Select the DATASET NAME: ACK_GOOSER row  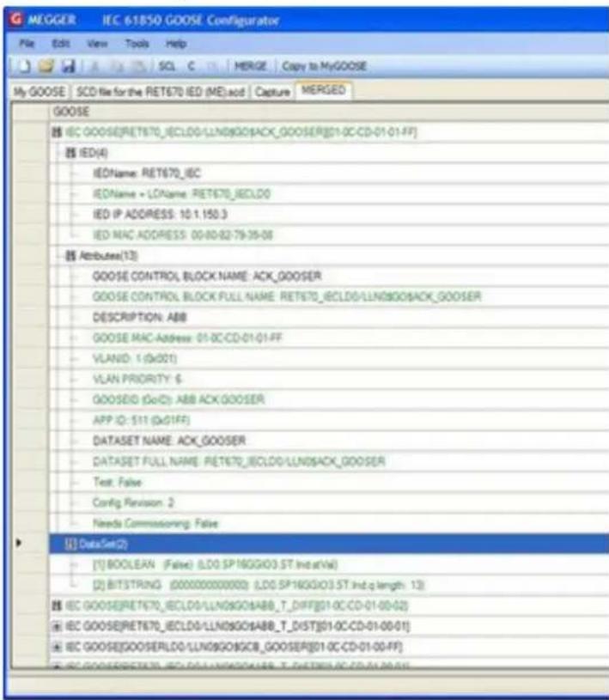pos(329,440)
